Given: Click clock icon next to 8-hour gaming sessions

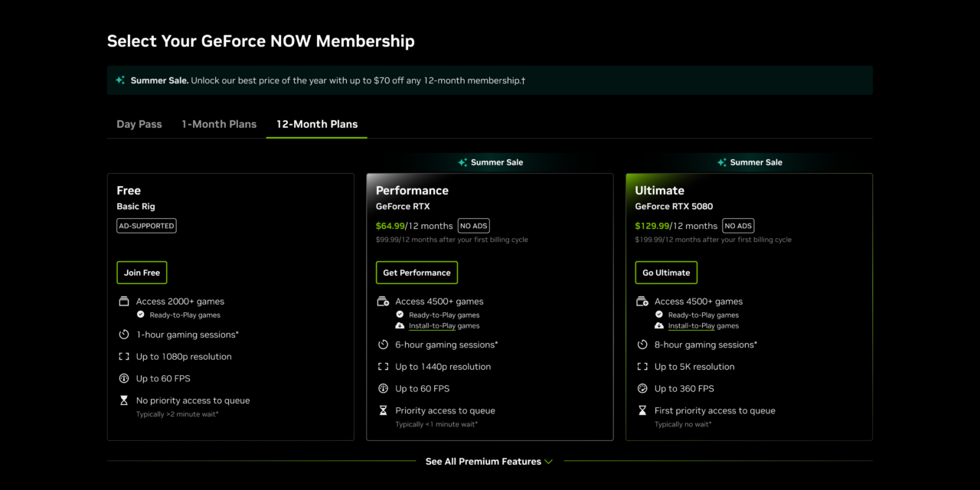Looking at the screenshot, I should (642, 345).
